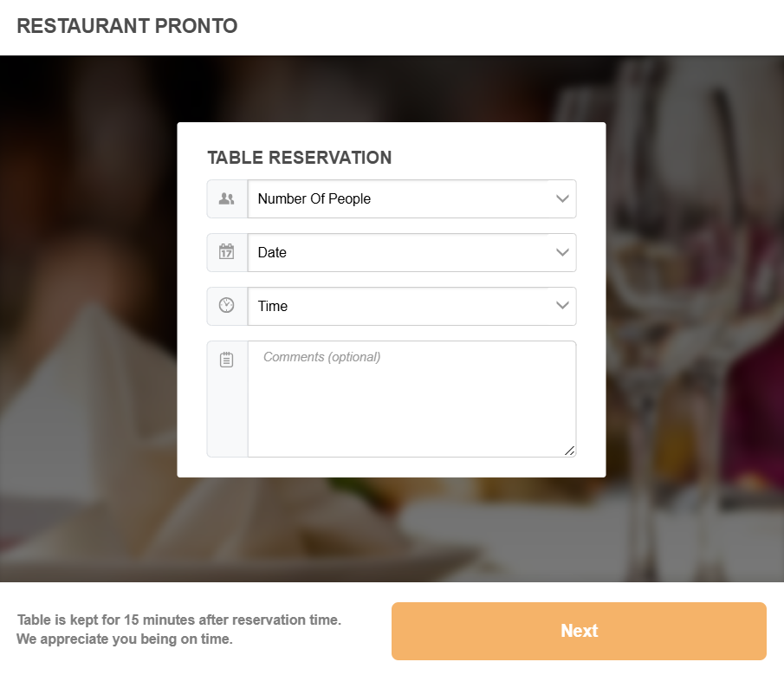The height and width of the screenshot is (675, 784).
Task: Focus the Comments (optional) text area
Action: (x=411, y=399)
